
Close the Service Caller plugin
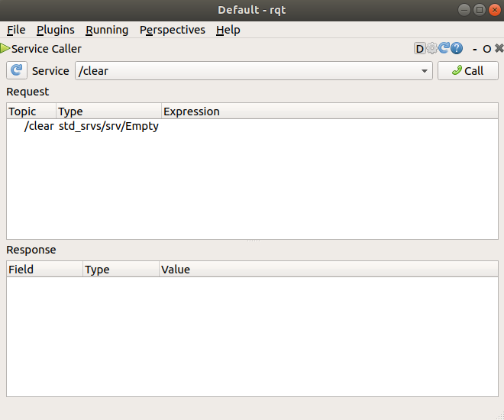point(499,49)
